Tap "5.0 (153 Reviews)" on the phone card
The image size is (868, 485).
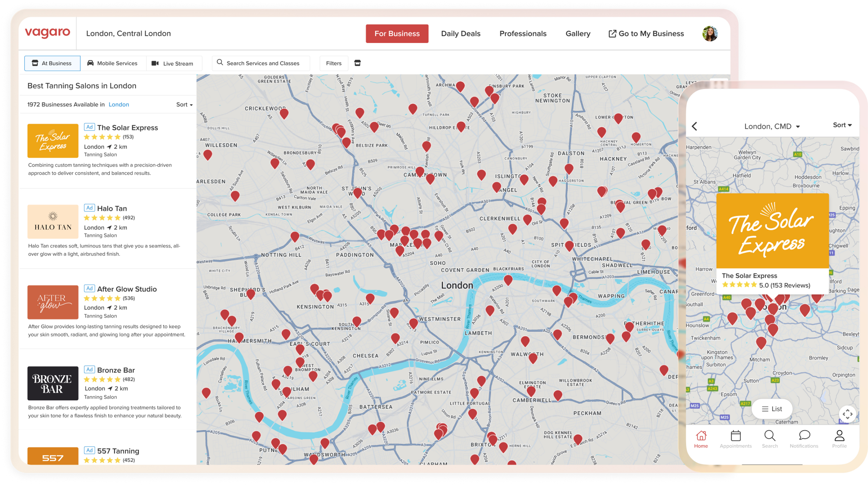click(x=784, y=285)
